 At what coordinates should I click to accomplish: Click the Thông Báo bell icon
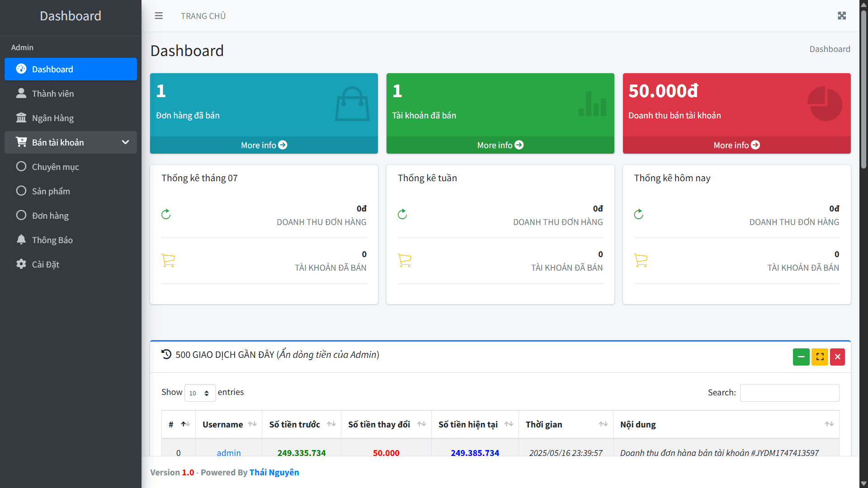tap(21, 239)
